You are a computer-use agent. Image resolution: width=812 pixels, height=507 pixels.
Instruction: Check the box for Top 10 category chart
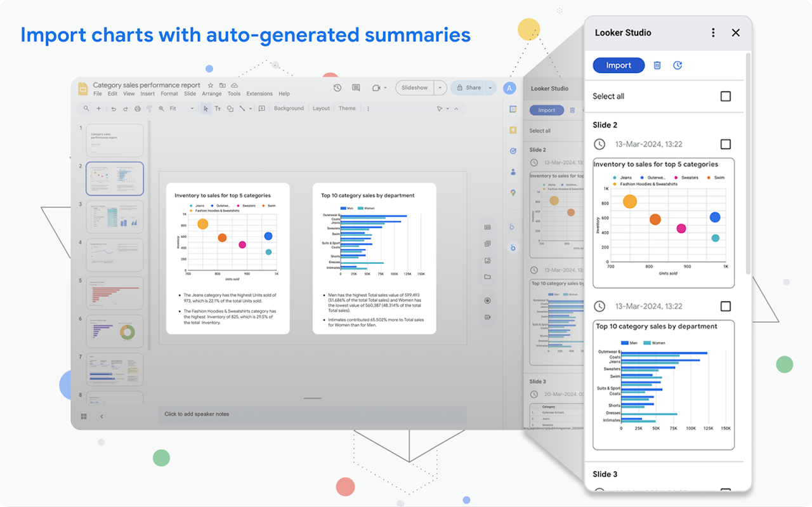[726, 306]
